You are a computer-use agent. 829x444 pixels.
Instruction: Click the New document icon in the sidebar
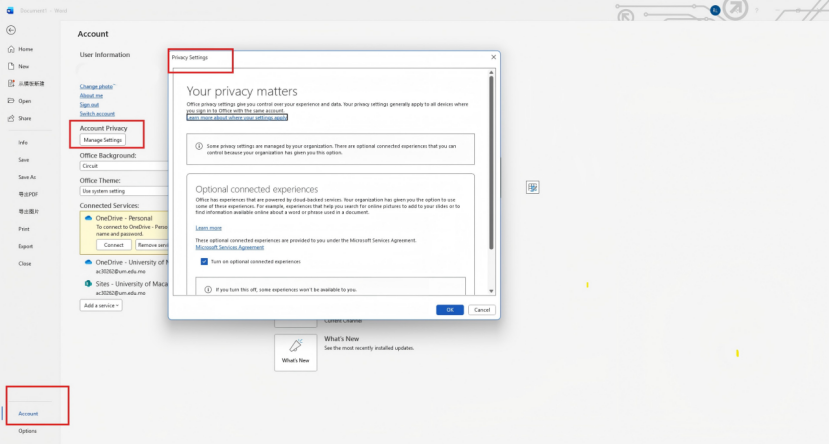[11, 66]
